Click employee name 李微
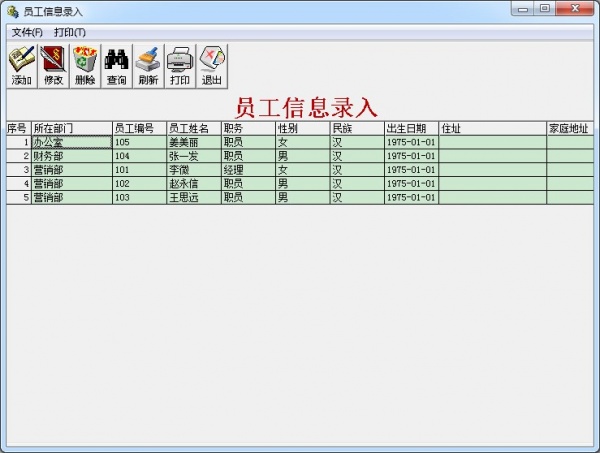Viewport: 600px width, 453px height. click(194, 170)
